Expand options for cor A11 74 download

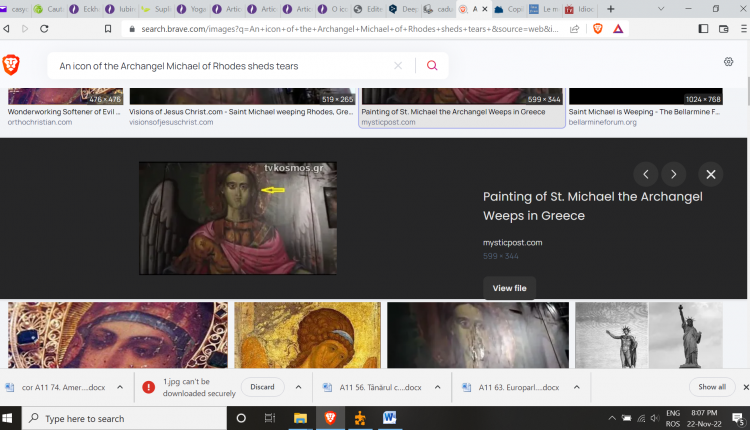coord(120,387)
